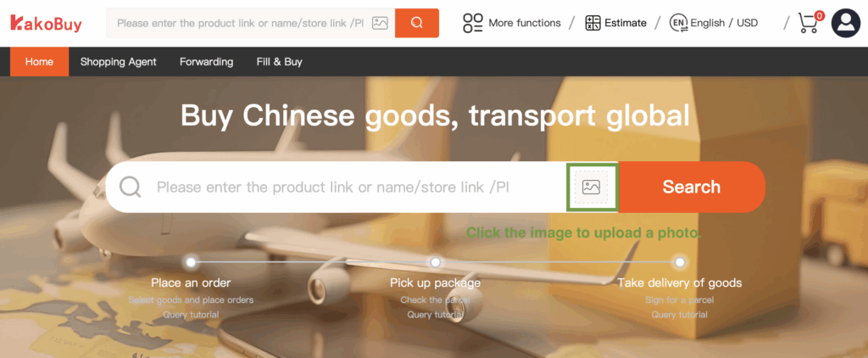This screenshot has height=358, width=868.
Task: Open the Forwarding menu item
Action: click(x=207, y=62)
